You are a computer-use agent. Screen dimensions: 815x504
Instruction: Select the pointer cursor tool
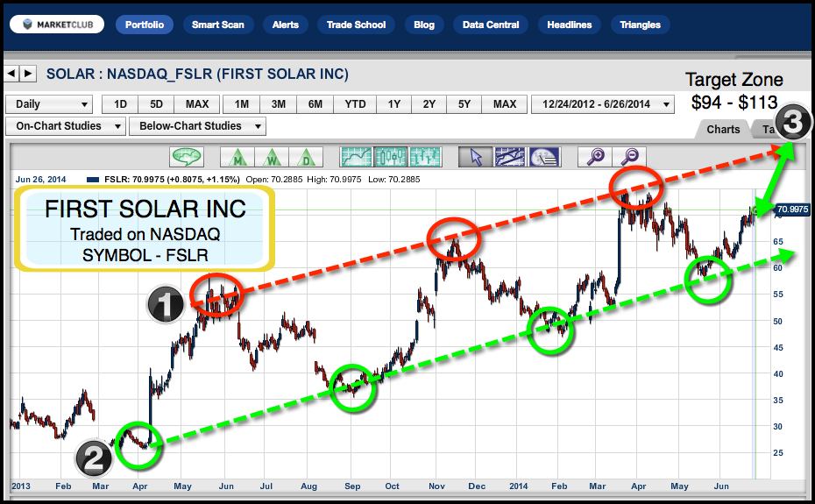click(x=476, y=157)
